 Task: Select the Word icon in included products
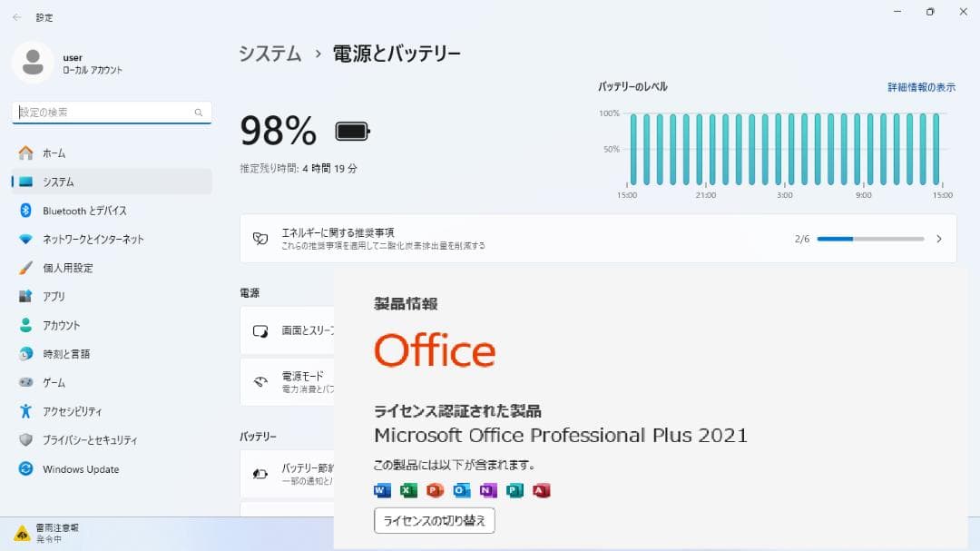[x=382, y=490]
